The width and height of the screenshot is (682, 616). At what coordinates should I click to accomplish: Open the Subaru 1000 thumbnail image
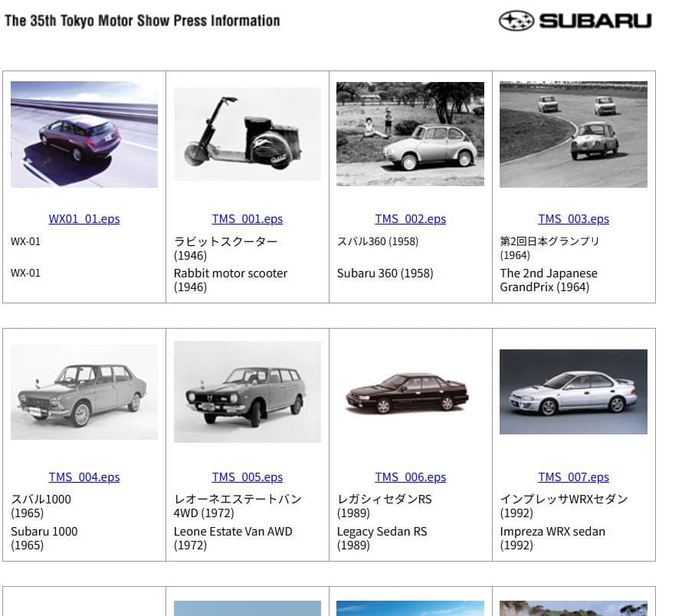click(x=84, y=392)
